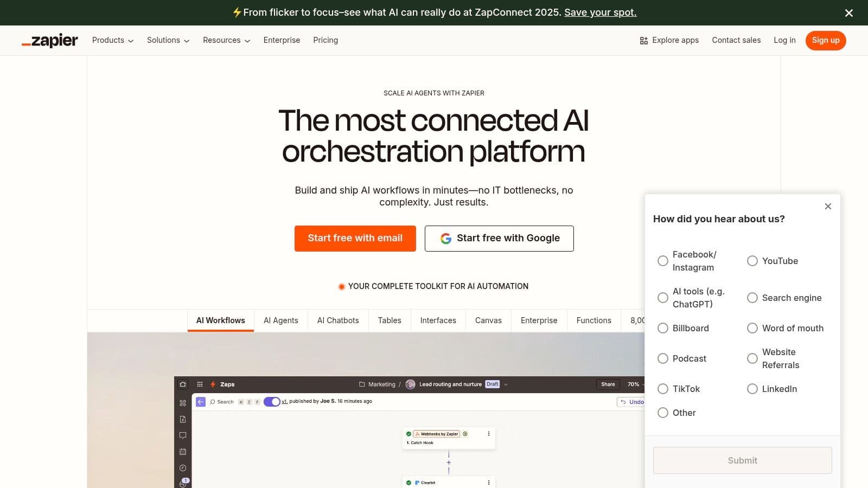The height and width of the screenshot is (488, 868).
Task: Choose Word of mouth in the survey
Action: (x=752, y=328)
